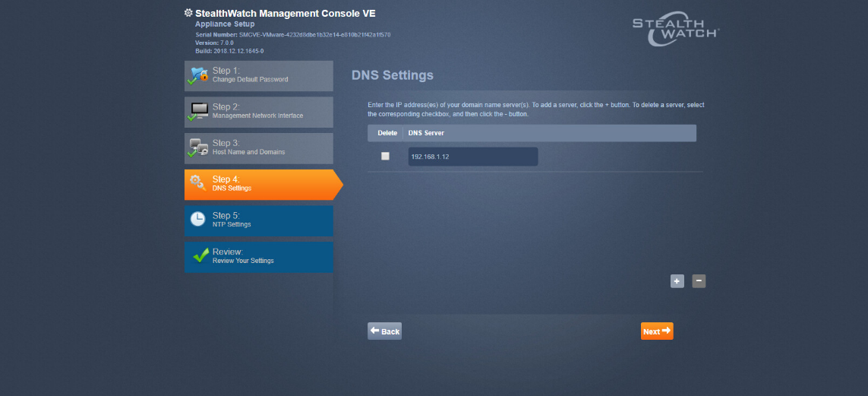Screen dimensions: 868x396
Task: Click the Step 3 host computers icon
Action: point(198,147)
